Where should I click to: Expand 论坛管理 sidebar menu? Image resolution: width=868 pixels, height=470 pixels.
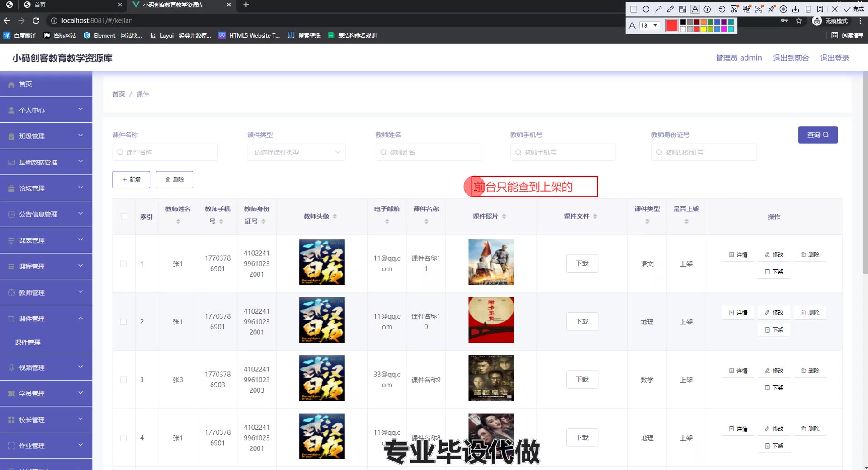pos(46,188)
